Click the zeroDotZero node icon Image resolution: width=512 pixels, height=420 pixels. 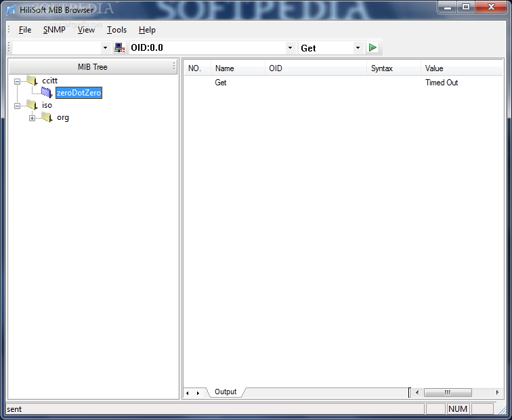coord(47,92)
